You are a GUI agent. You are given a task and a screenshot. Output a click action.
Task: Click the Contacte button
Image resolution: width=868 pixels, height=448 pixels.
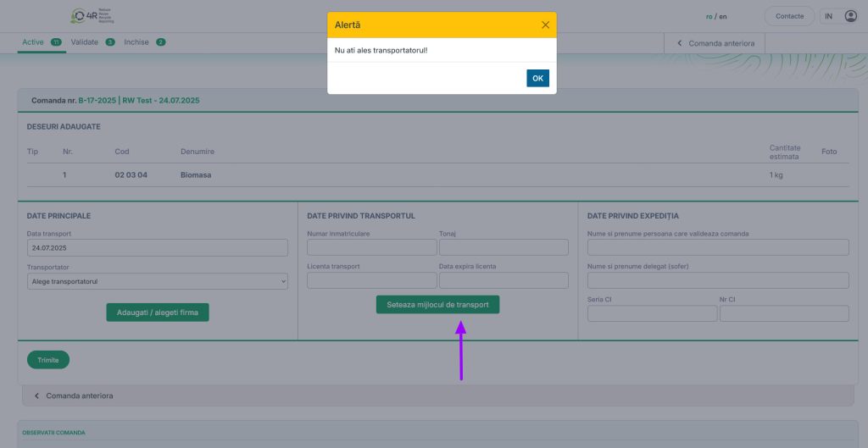pos(789,16)
